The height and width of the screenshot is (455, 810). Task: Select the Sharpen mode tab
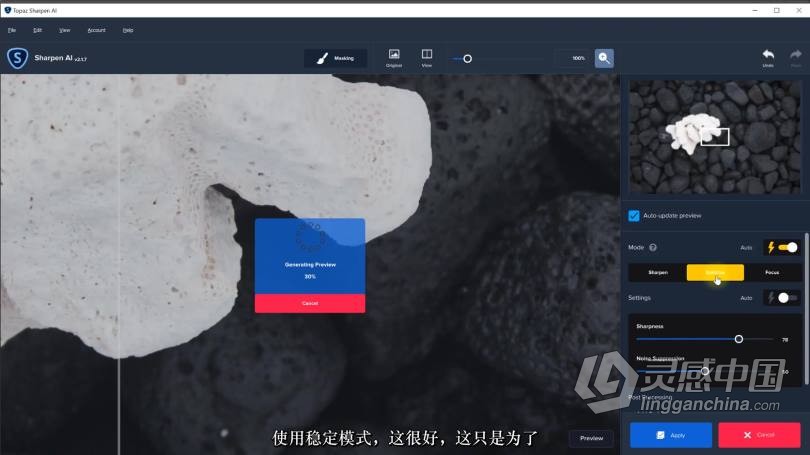(658, 272)
